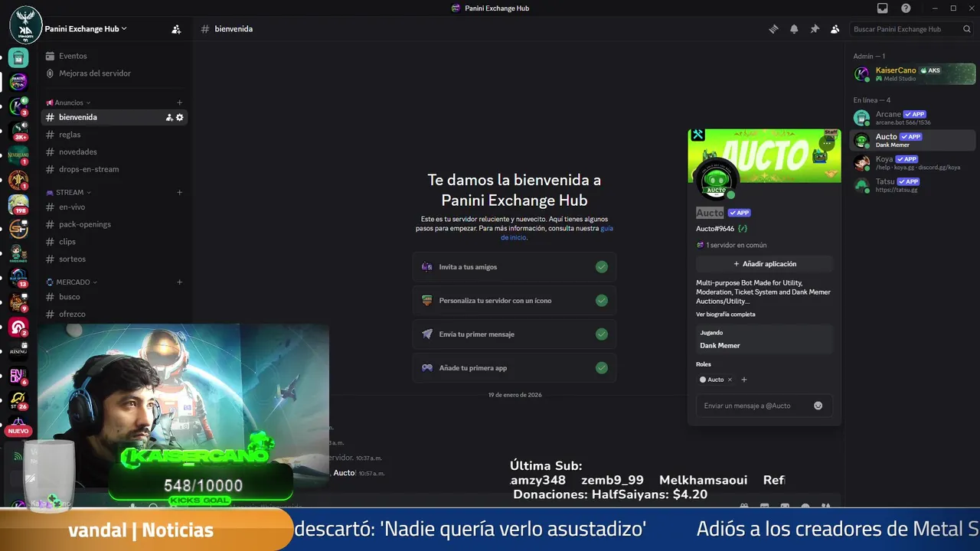Click the NUEVO badge in server list

point(18,431)
